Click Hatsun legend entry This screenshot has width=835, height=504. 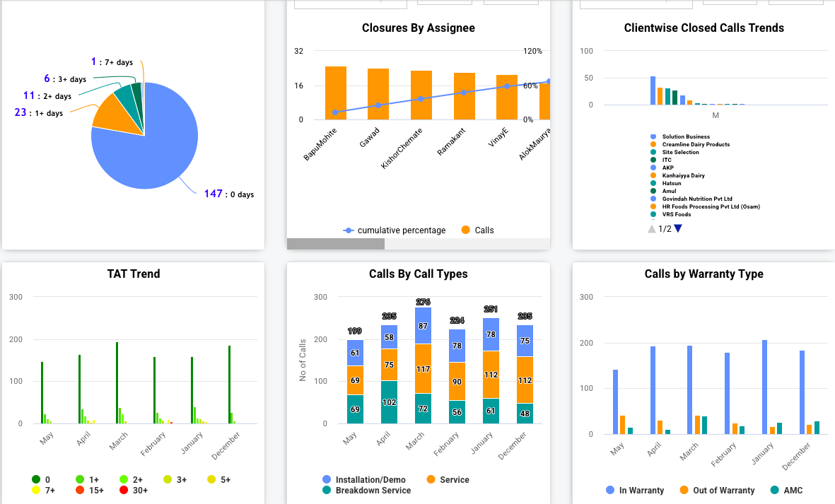[x=665, y=183]
